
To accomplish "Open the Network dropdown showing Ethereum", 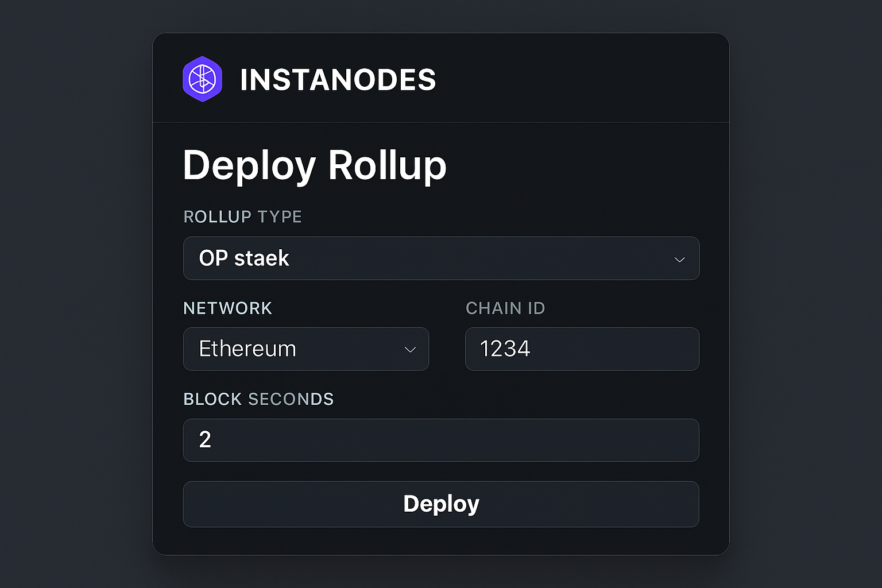I will tap(306, 349).
